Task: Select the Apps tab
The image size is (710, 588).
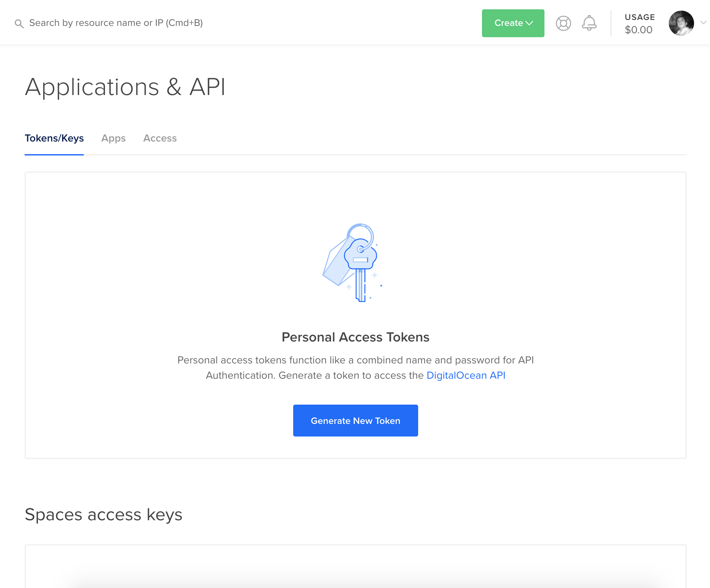Action: pos(113,139)
